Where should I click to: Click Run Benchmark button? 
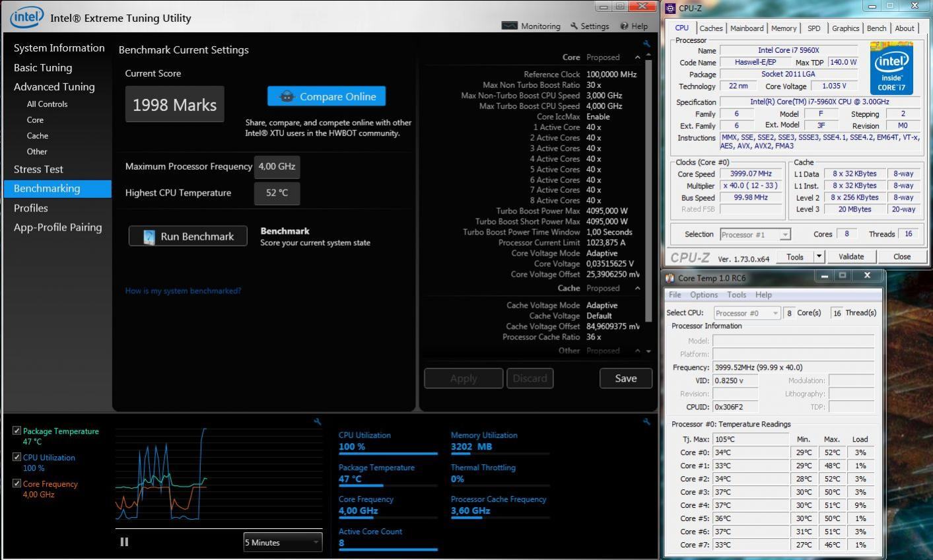pos(188,236)
